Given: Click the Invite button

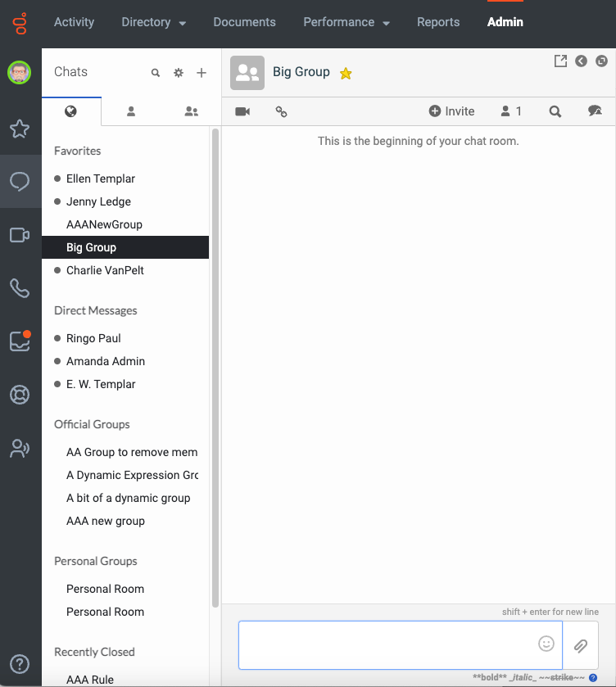Looking at the screenshot, I should point(451,111).
